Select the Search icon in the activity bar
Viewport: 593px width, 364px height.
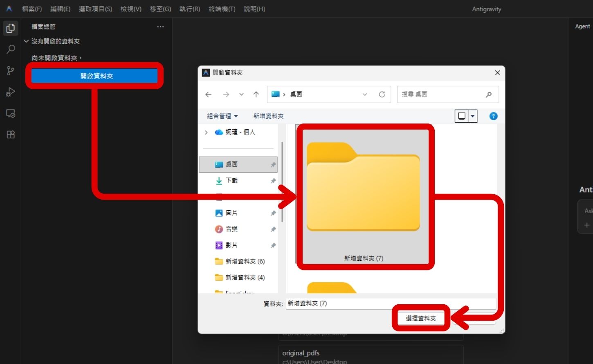click(10, 49)
